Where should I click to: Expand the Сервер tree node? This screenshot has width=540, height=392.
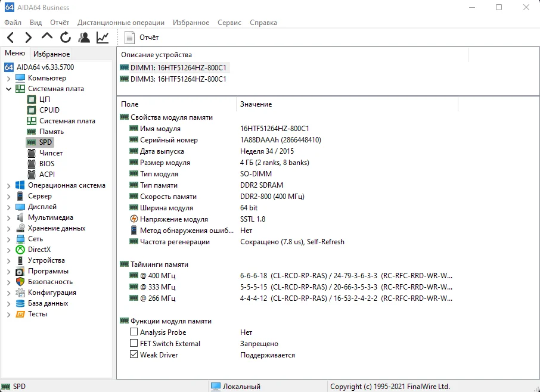tap(8, 196)
